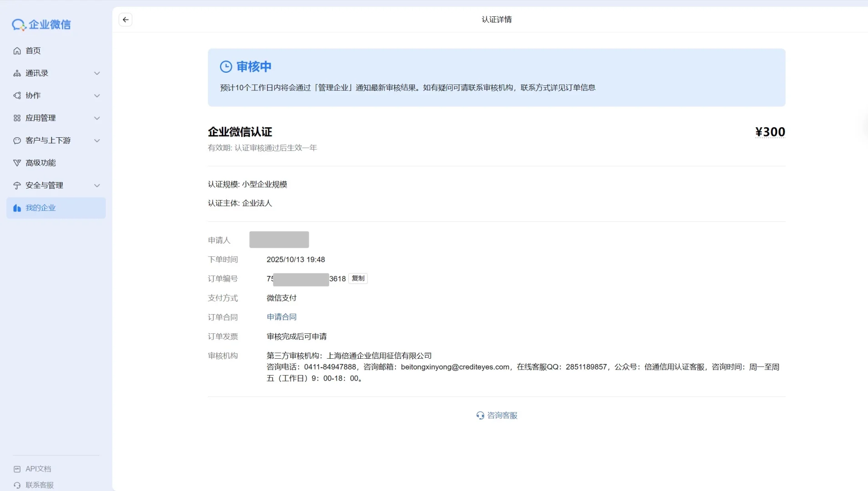The image size is (868, 491).
Task: Click the 申请人 field label
Action: tap(219, 240)
